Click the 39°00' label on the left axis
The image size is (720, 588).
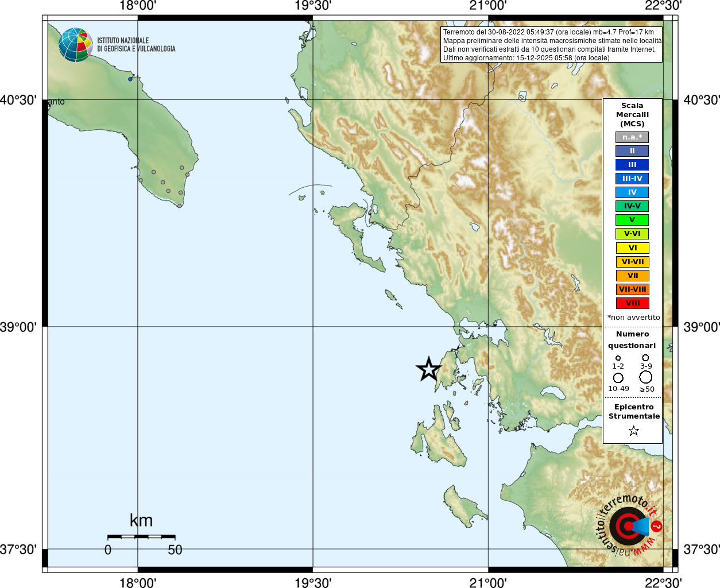(x=18, y=327)
